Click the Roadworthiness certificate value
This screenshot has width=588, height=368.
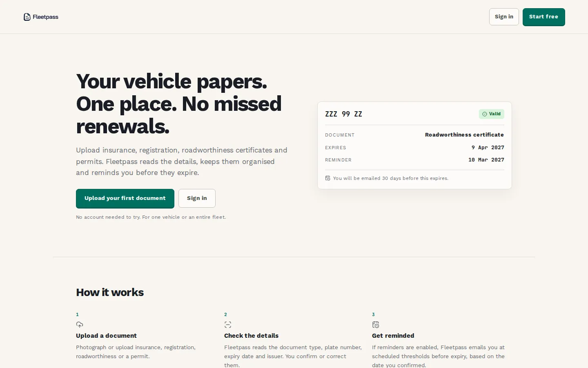[464, 135]
